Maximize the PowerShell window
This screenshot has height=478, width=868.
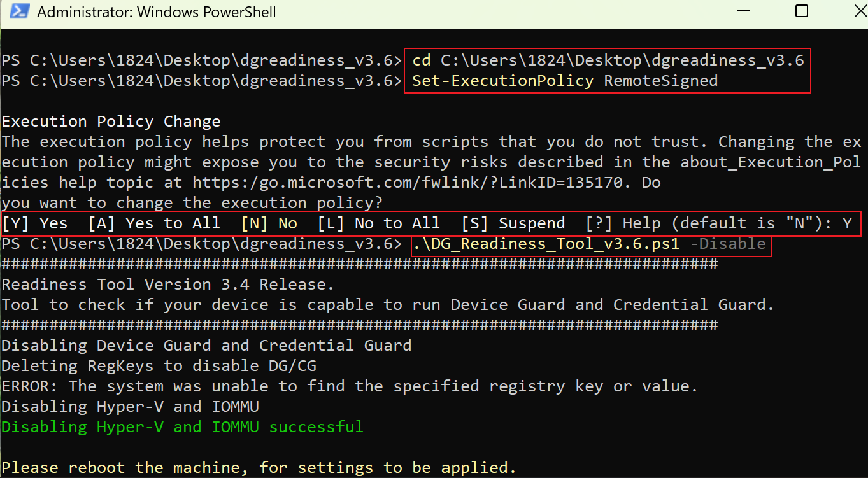[x=802, y=11]
